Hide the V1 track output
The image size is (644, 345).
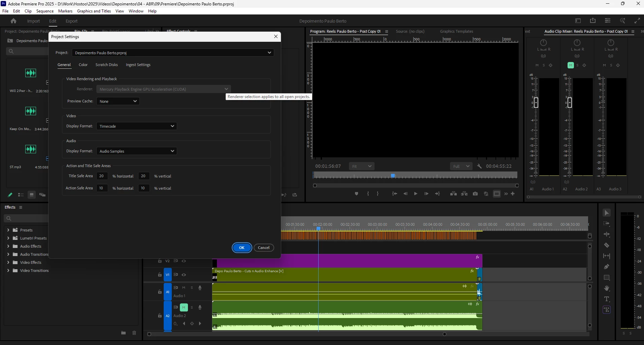point(184,275)
